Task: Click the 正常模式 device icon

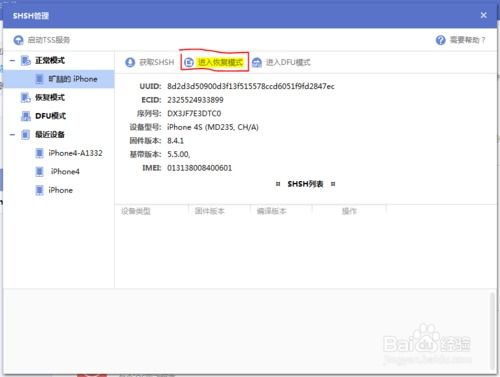Action: pos(26,61)
